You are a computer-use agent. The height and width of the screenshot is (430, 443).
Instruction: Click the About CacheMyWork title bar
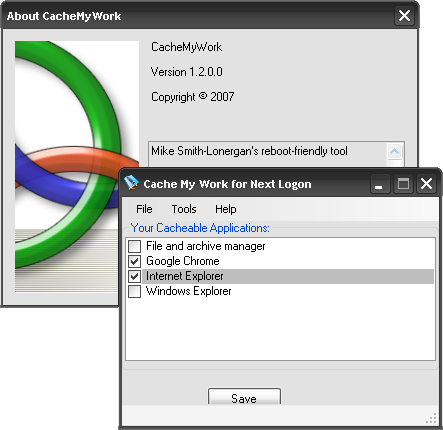(197, 16)
